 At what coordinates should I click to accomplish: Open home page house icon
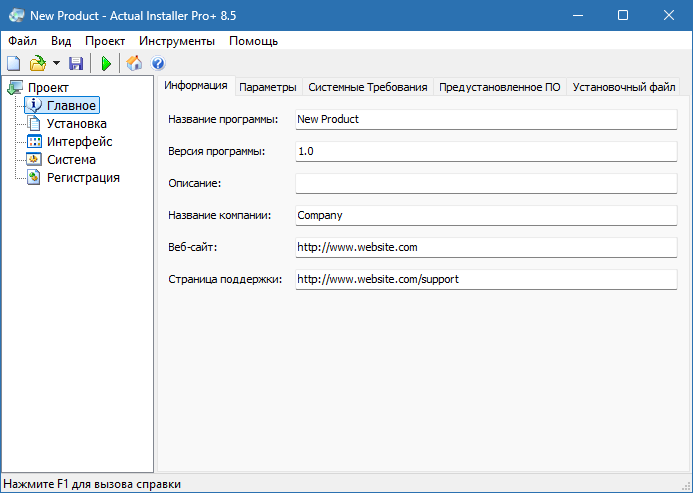click(x=134, y=63)
